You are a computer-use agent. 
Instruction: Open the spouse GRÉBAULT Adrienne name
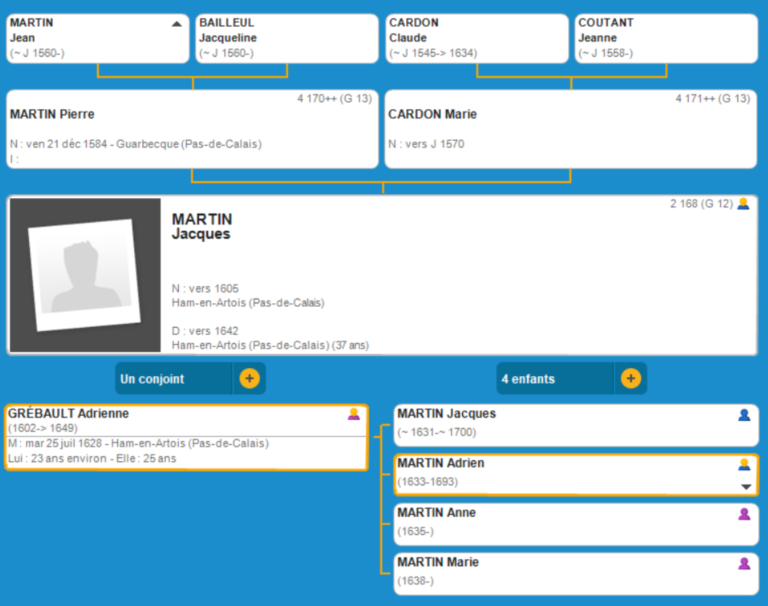69,413
